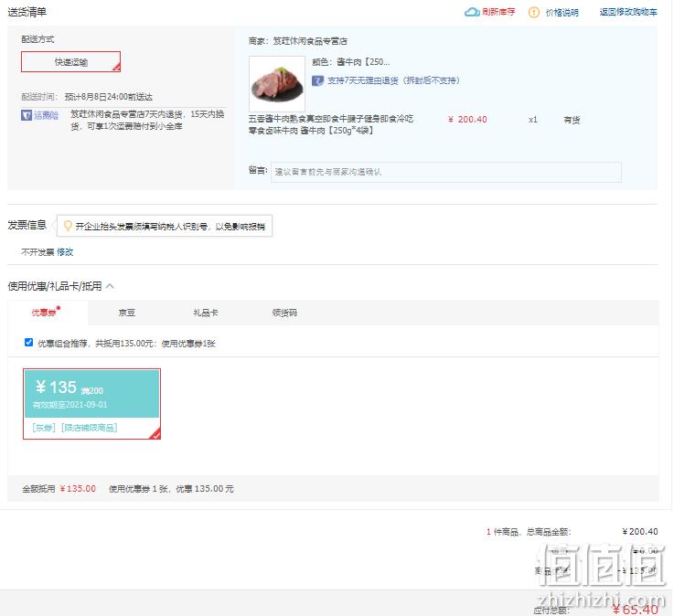The width and height of the screenshot is (674, 616).
Task: Click the ¥200.40 item price
Action: click(467, 120)
